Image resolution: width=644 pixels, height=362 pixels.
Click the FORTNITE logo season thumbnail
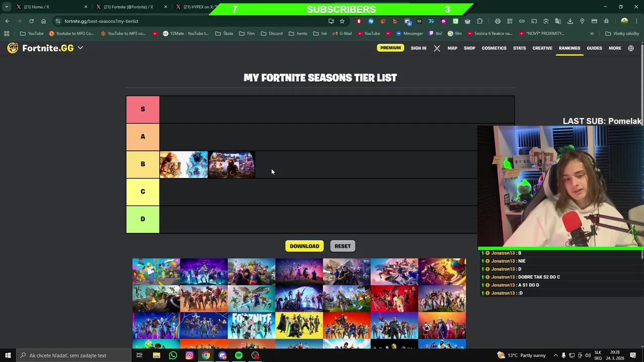(252, 325)
